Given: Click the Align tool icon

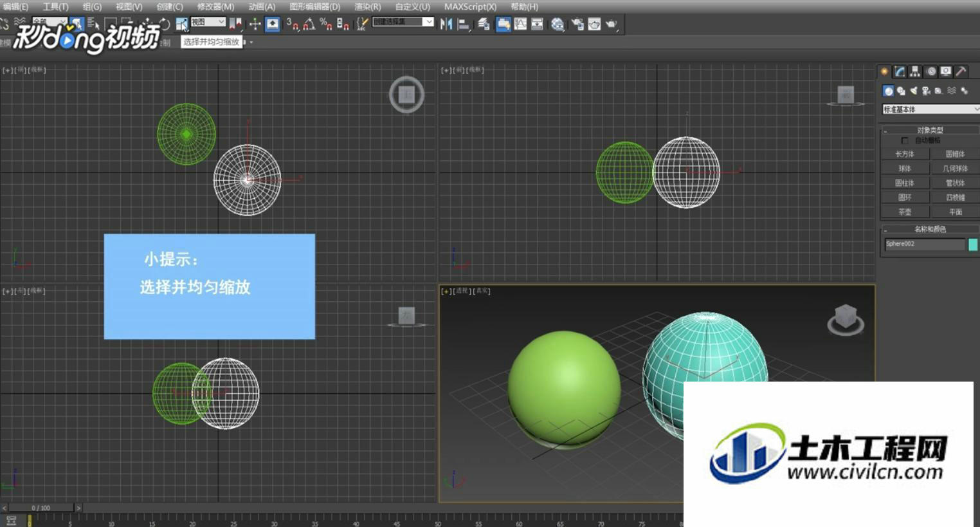Looking at the screenshot, I should pyautogui.click(x=463, y=24).
